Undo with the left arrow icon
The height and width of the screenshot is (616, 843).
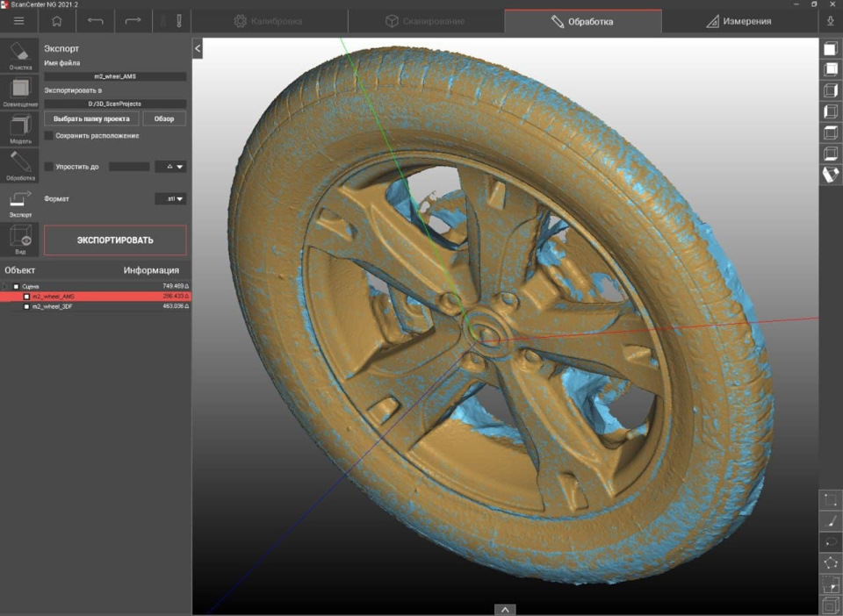pos(95,21)
